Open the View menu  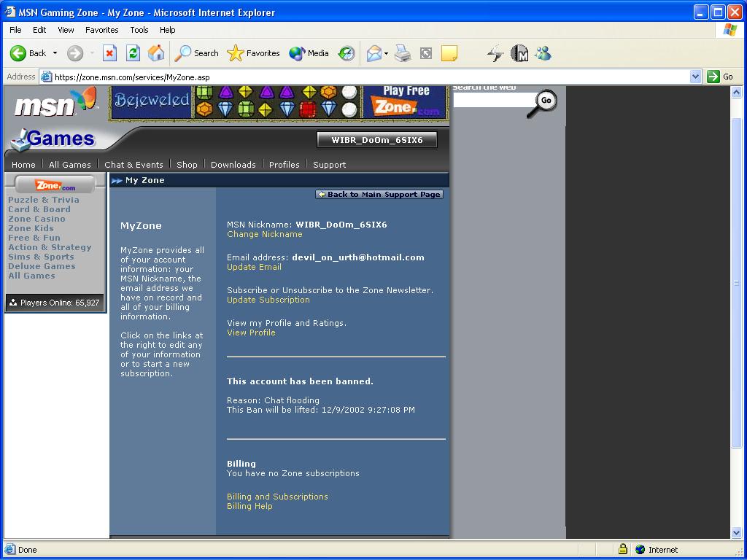point(66,30)
